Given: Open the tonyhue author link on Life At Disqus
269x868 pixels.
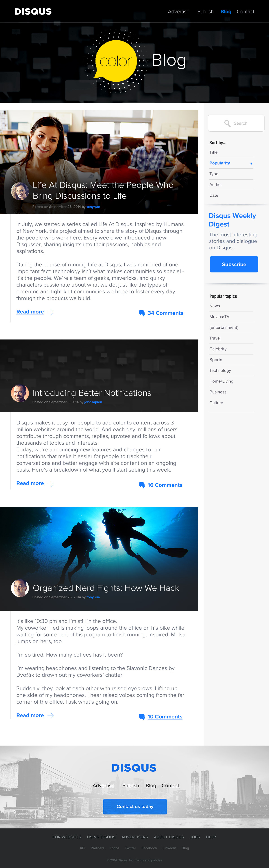Looking at the screenshot, I should [x=93, y=207].
